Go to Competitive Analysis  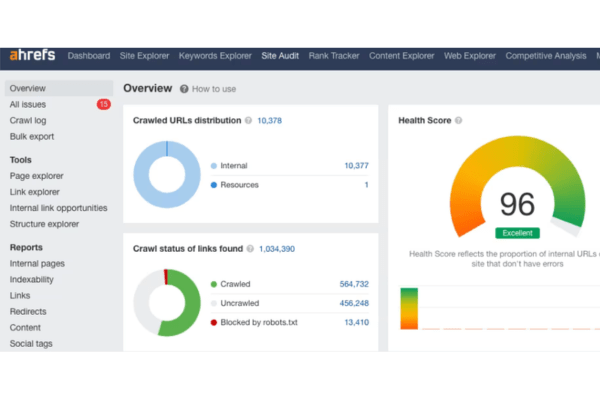click(x=546, y=56)
